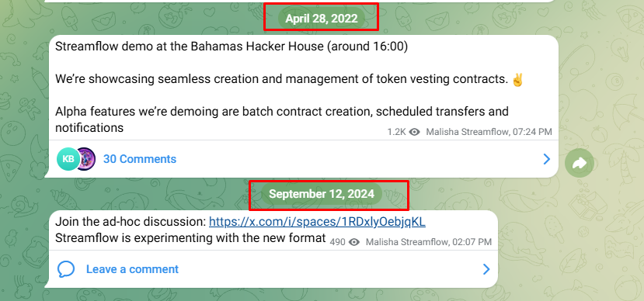Click the victory hand emoji
The image size is (644, 301).
(518, 79)
